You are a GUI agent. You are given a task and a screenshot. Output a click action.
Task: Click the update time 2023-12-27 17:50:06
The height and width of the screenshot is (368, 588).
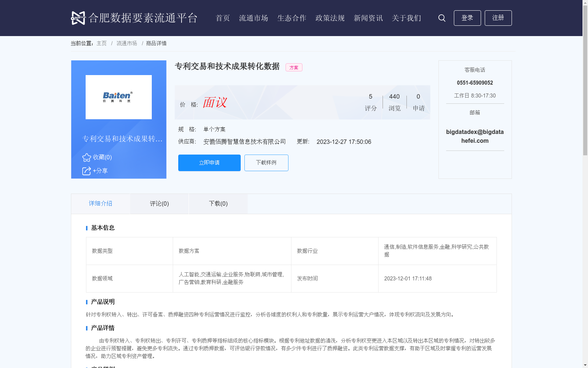point(344,142)
